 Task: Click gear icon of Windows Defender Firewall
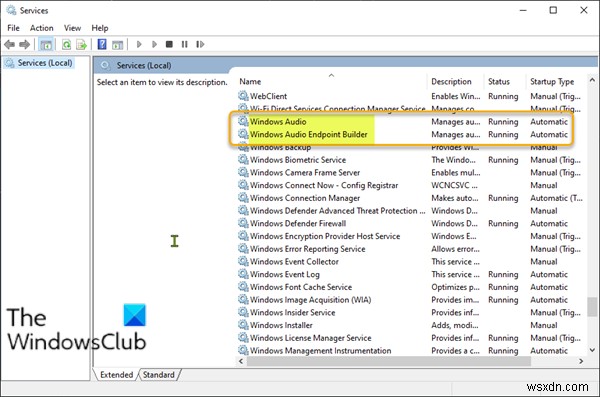pyautogui.click(x=243, y=223)
